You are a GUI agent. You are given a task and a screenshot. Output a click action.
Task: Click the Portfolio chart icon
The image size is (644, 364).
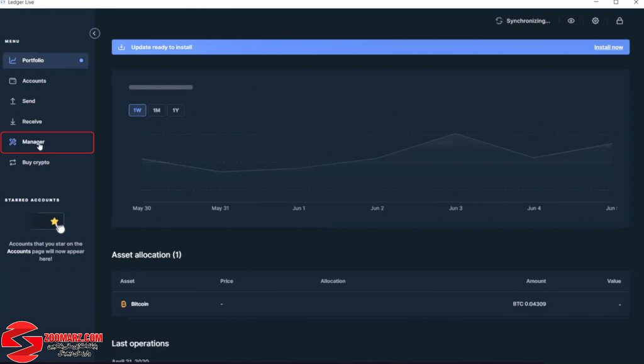click(x=13, y=60)
